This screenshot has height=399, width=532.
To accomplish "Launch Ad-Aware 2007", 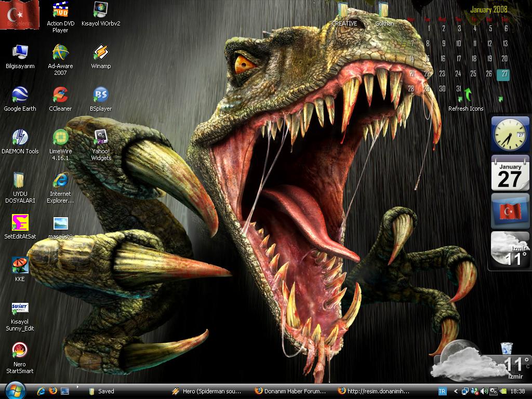I will (x=60, y=60).
